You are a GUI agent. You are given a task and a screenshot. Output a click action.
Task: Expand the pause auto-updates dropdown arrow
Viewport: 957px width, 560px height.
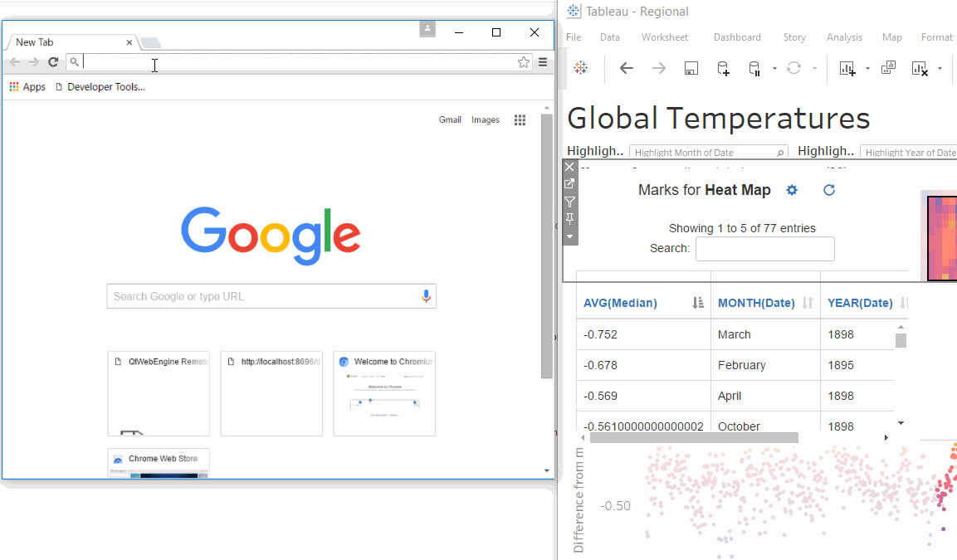coord(774,68)
